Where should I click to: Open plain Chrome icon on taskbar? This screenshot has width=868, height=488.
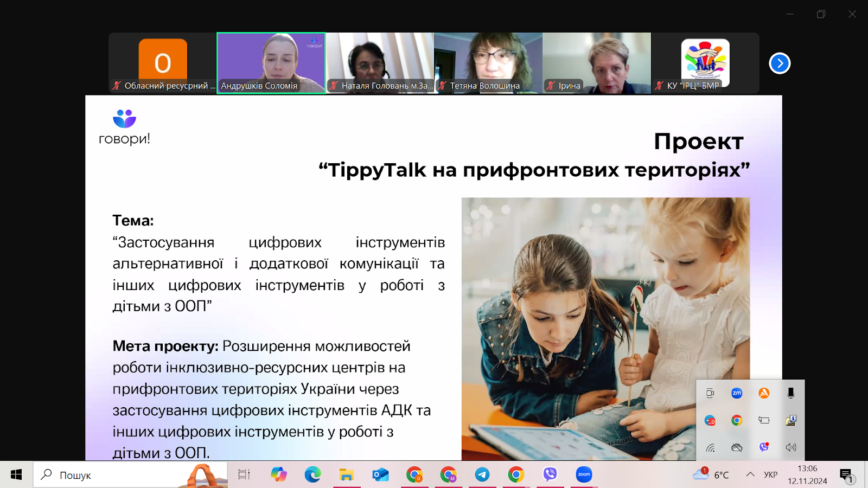coord(516,475)
